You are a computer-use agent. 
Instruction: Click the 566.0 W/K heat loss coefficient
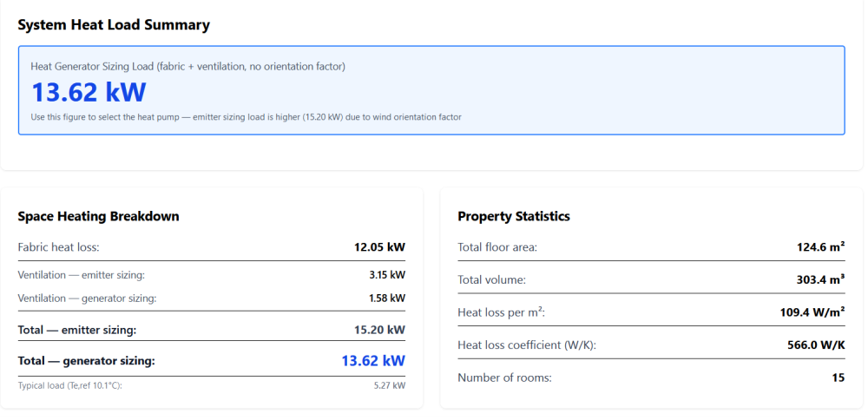coord(816,345)
